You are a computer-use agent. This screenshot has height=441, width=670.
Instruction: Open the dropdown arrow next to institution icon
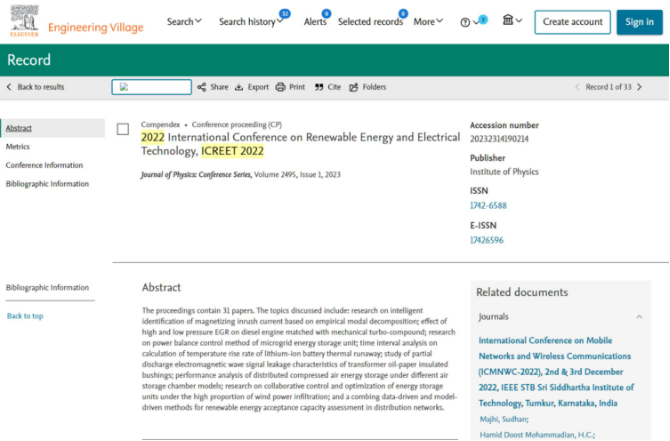519,21
